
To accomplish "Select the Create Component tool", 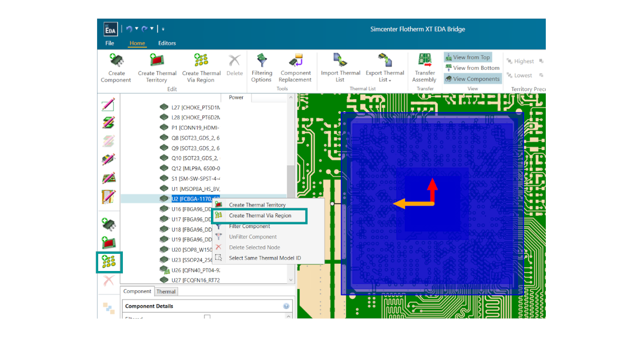I will point(115,69).
